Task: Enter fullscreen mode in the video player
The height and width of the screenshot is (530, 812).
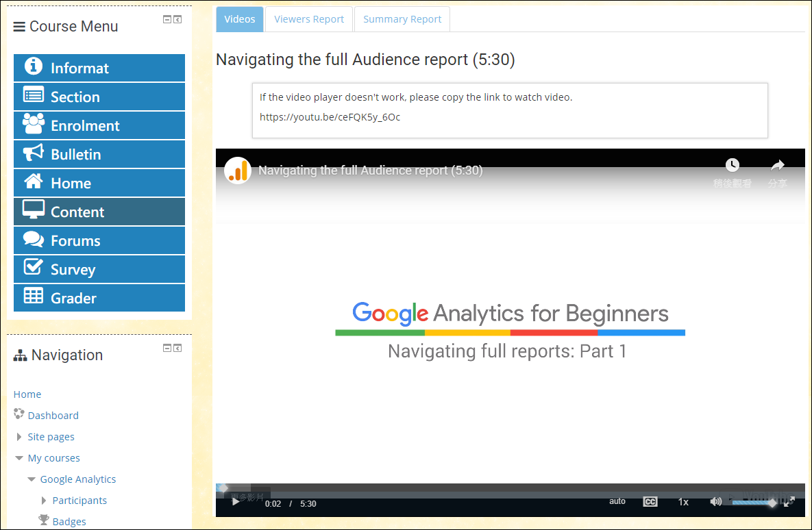Action: tap(789, 502)
